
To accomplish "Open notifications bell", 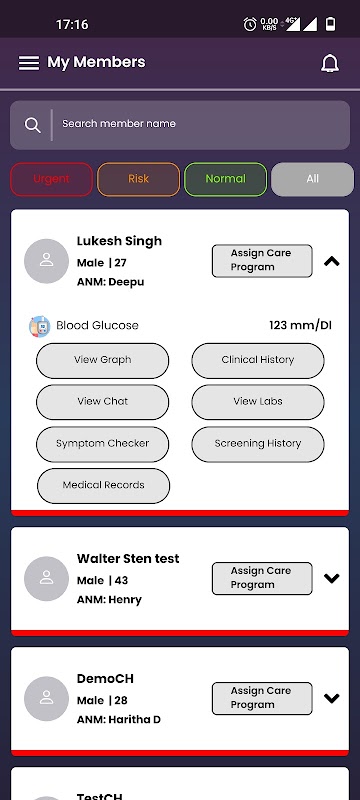I will (330, 63).
